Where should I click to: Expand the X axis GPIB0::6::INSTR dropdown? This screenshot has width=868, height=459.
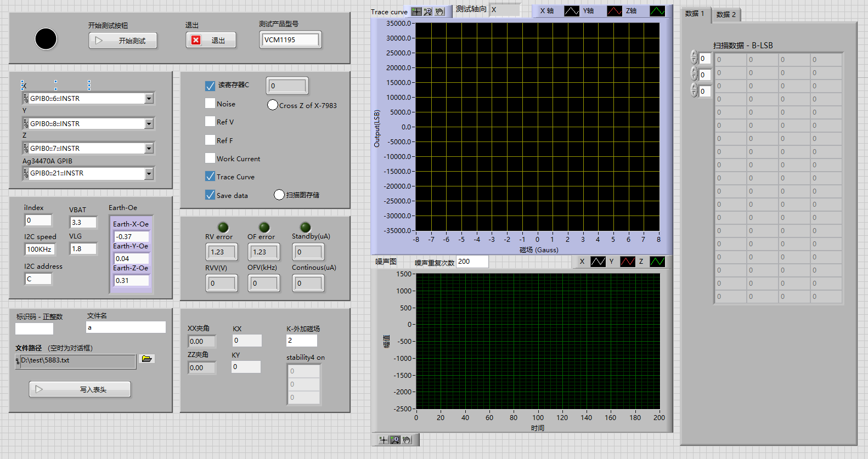pyautogui.click(x=149, y=99)
